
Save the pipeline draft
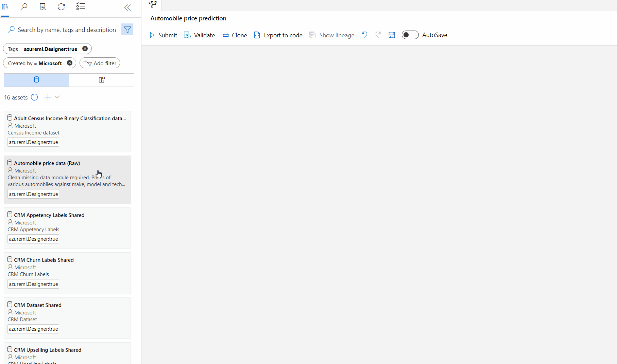point(392,35)
